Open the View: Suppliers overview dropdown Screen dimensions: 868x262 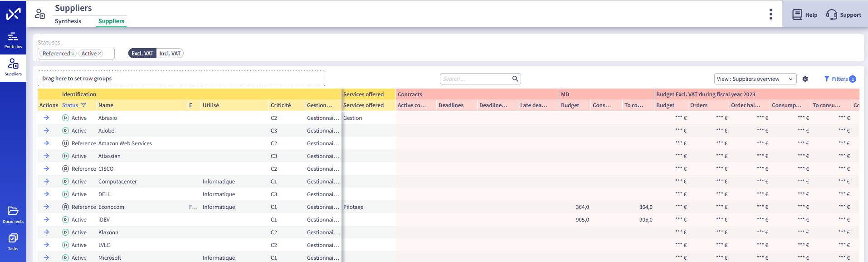tap(756, 79)
